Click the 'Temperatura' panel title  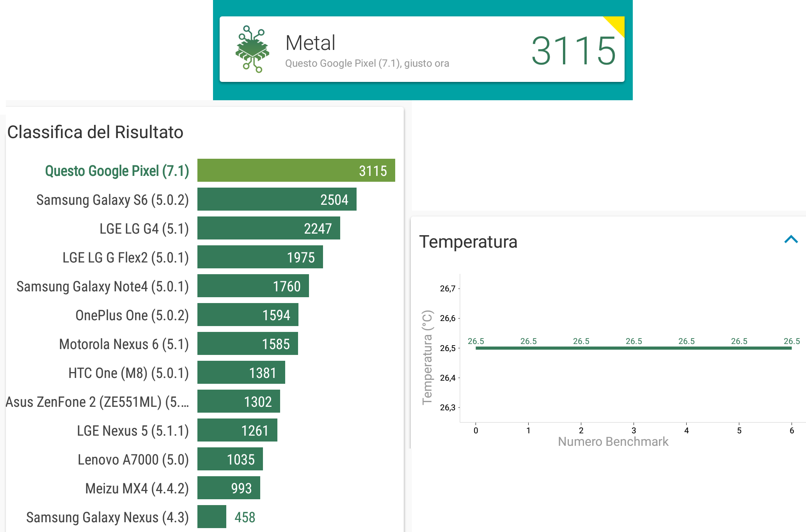(468, 242)
